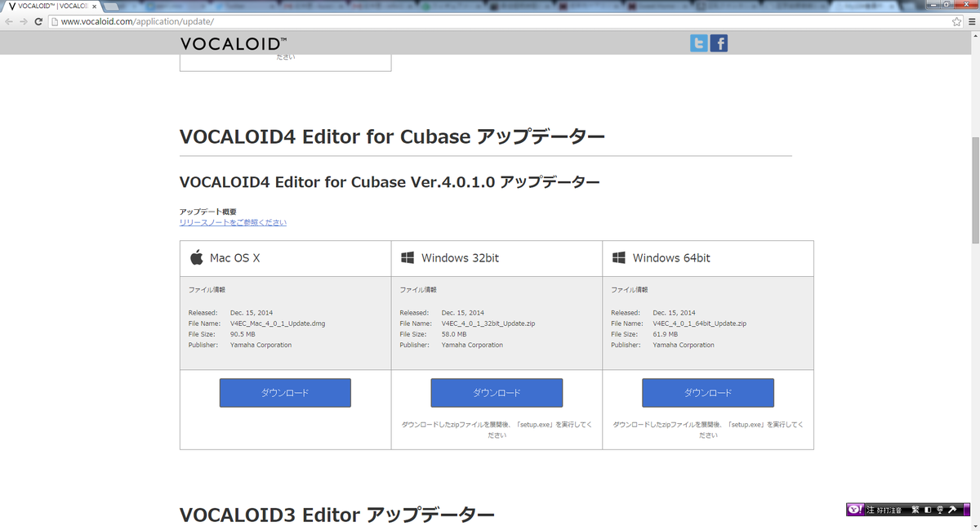980x531 pixels.
Task: Click the Mac OS X column heading
Action: [x=235, y=257]
